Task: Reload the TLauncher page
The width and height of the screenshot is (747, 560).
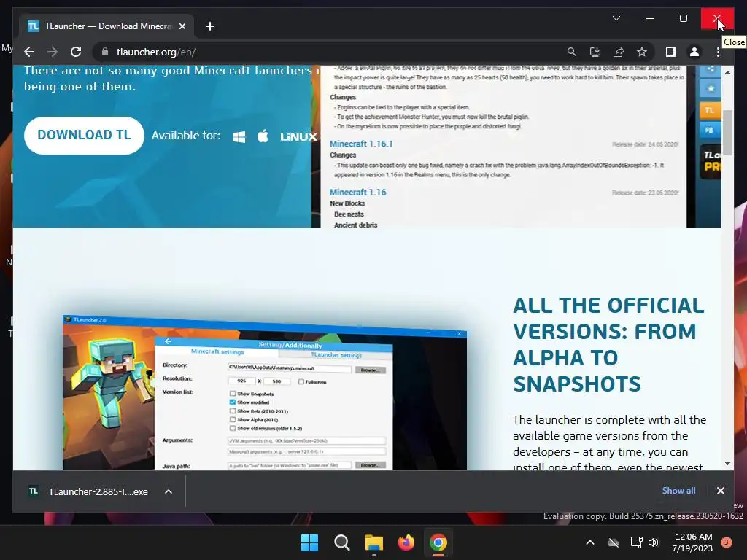Action: point(76,52)
